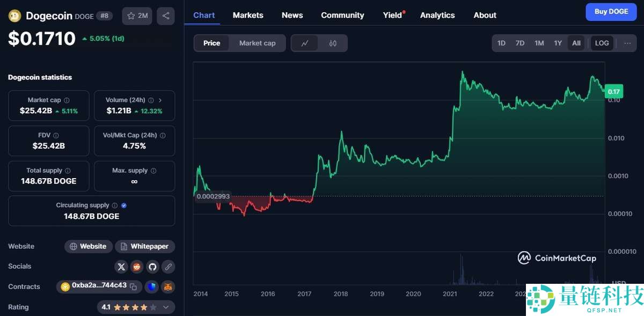The image size is (644, 316).
Task: Go to the Markets tab
Action: coord(248,15)
